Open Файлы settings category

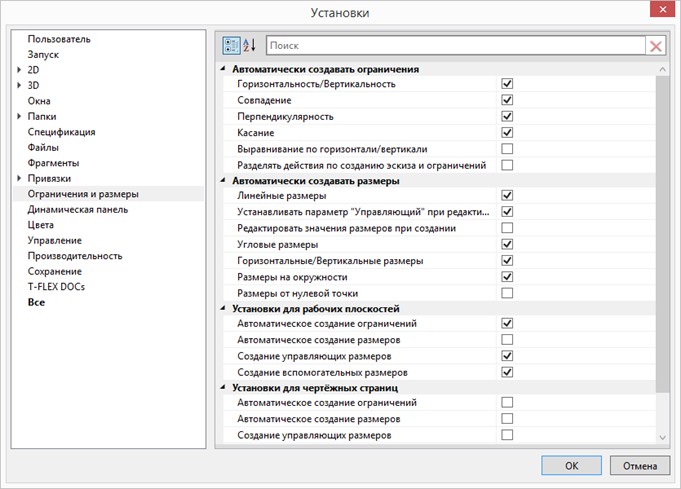(x=43, y=147)
